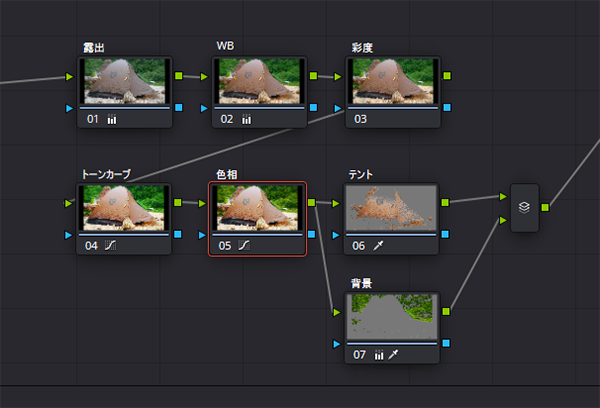Click blue key output of node 06

point(445,234)
